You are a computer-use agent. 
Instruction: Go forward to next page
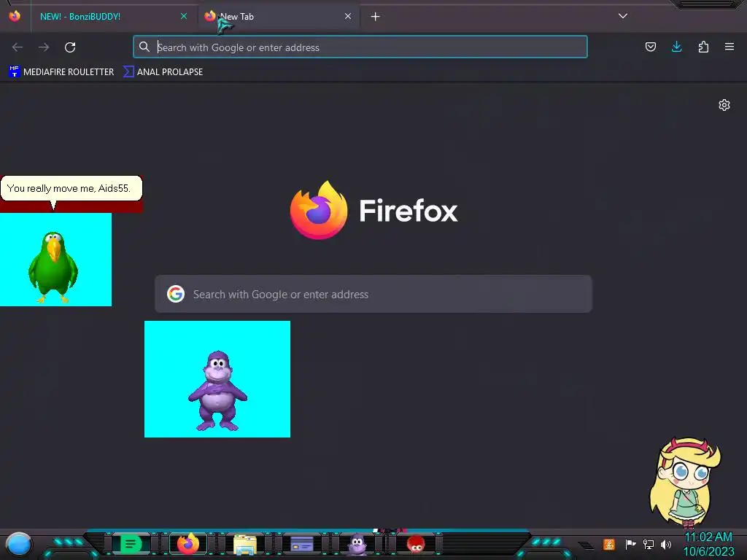pos(44,47)
